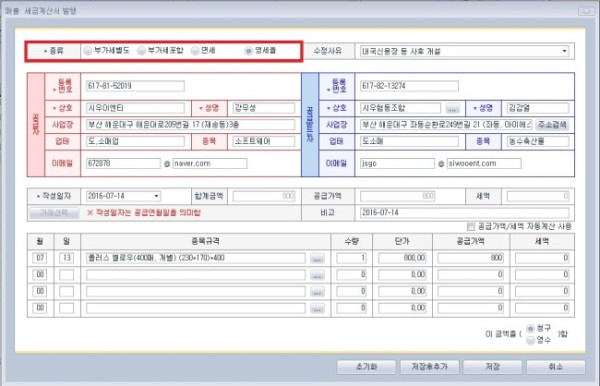
Task: Click receiver 사업장 address field 좌동순환로
Action: (446, 124)
